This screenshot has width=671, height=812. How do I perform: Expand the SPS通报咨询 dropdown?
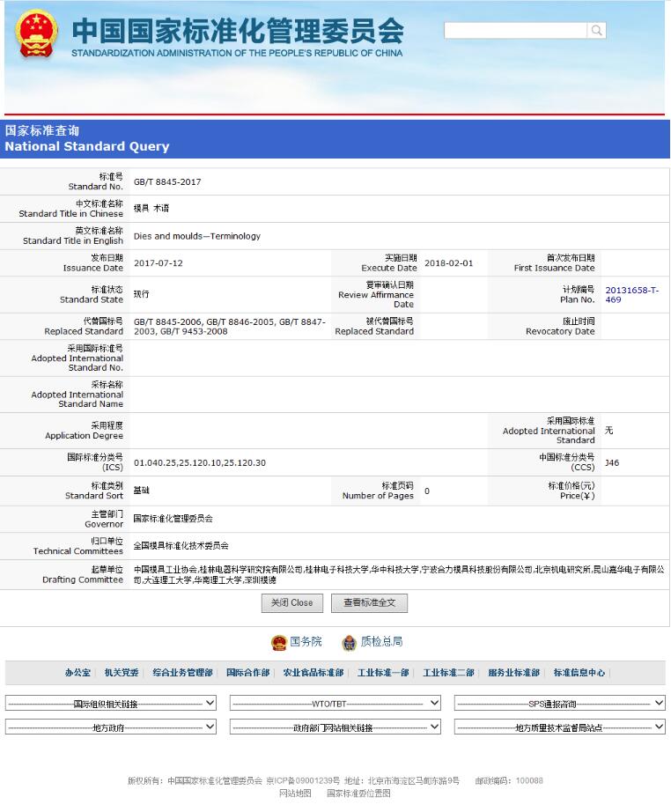(559, 704)
